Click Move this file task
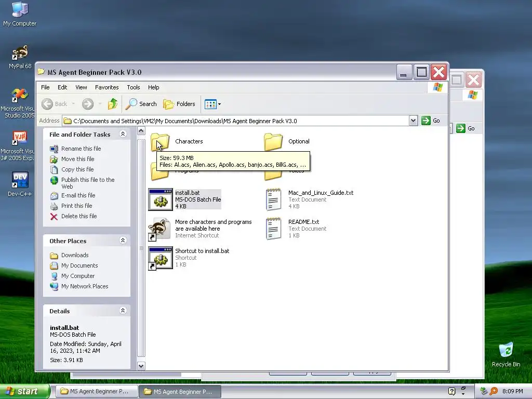The width and height of the screenshot is (532, 399). 78,159
